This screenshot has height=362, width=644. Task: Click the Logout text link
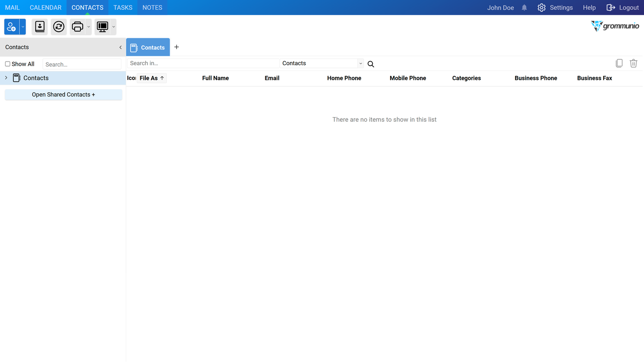[629, 8]
